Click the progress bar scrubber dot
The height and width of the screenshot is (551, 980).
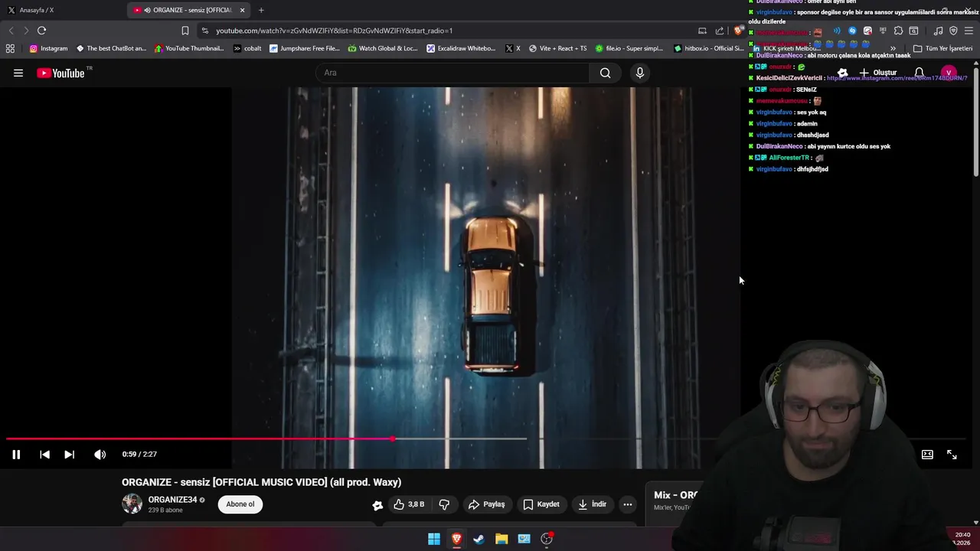tap(393, 439)
